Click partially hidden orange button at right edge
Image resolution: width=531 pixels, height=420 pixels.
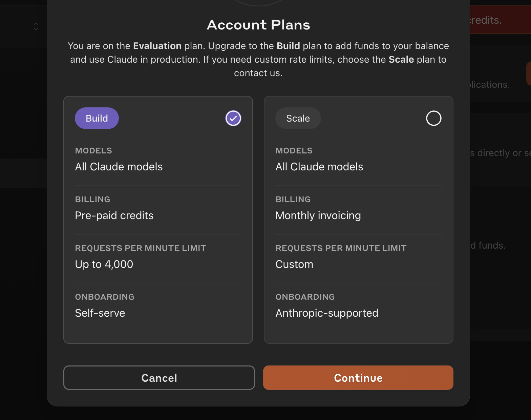(528, 73)
